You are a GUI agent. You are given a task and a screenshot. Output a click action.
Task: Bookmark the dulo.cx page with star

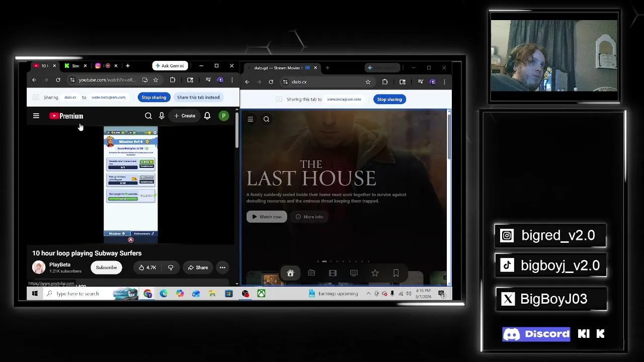[368, 82]
